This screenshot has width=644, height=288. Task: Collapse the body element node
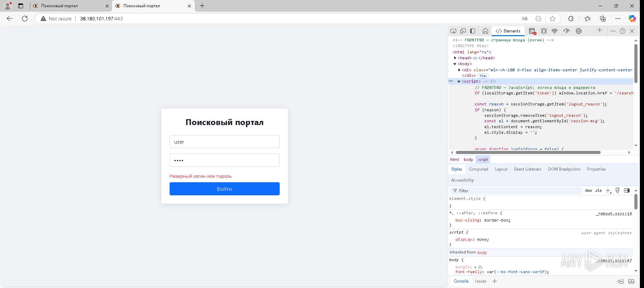(x=455, y=64)
